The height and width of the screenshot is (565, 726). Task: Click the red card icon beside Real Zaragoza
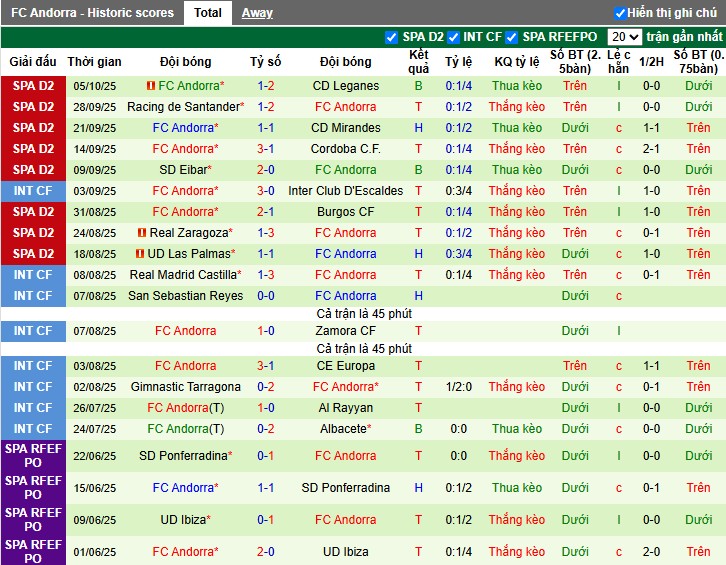143,233
